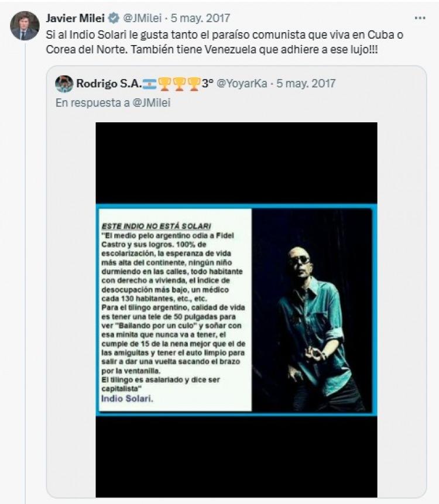Click the Javier Milei display name
The width and height of the screenshot is (439, 504).
point(75,18)
